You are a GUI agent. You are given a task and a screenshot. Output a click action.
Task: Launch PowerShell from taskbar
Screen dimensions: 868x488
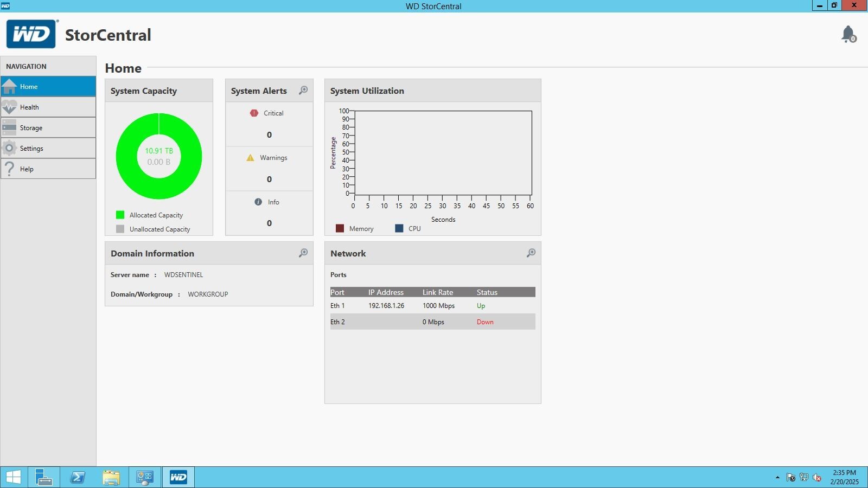(x=78, y=477)
